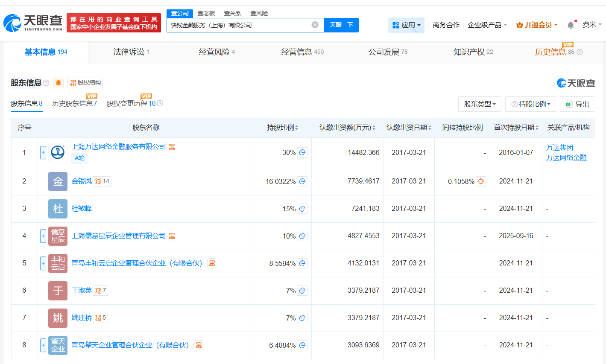
Task: Open pie chart for 30% shareholding row
Action: pos(302,152)
